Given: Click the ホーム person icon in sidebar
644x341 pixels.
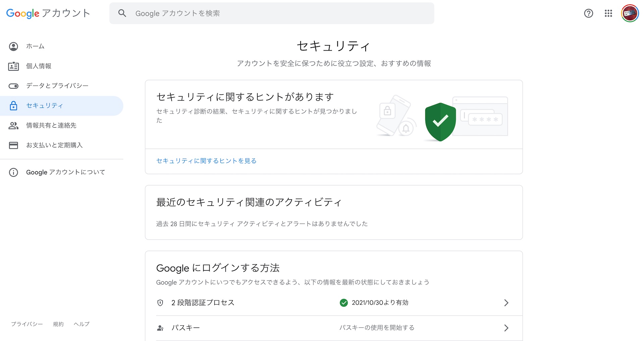Looking at the screenshot, I should [x=13, y=47].
